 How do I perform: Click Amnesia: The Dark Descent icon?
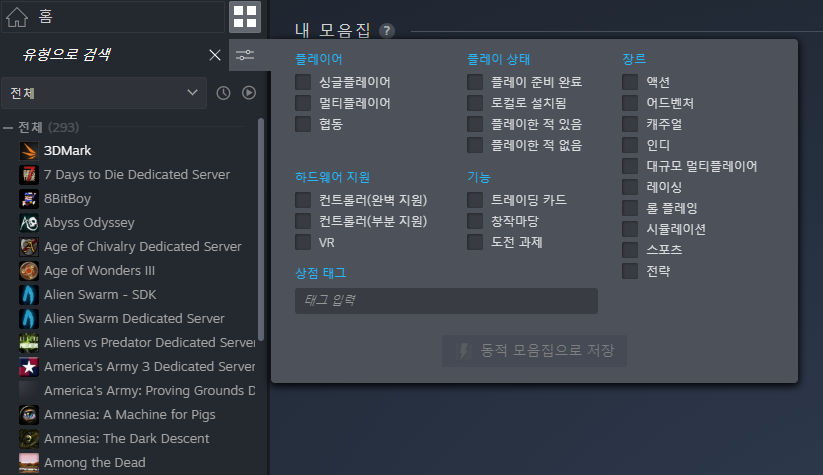tap(29, 439)
